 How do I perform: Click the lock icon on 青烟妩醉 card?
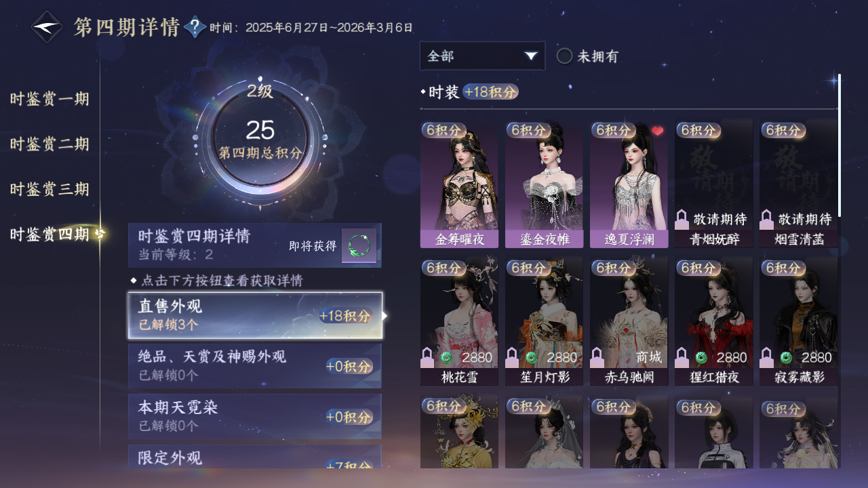682,220
